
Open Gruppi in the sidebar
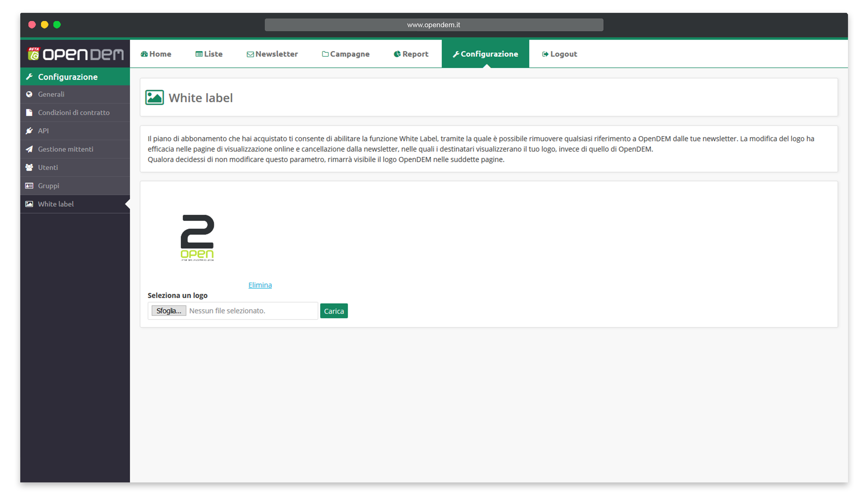click(75, 186)
